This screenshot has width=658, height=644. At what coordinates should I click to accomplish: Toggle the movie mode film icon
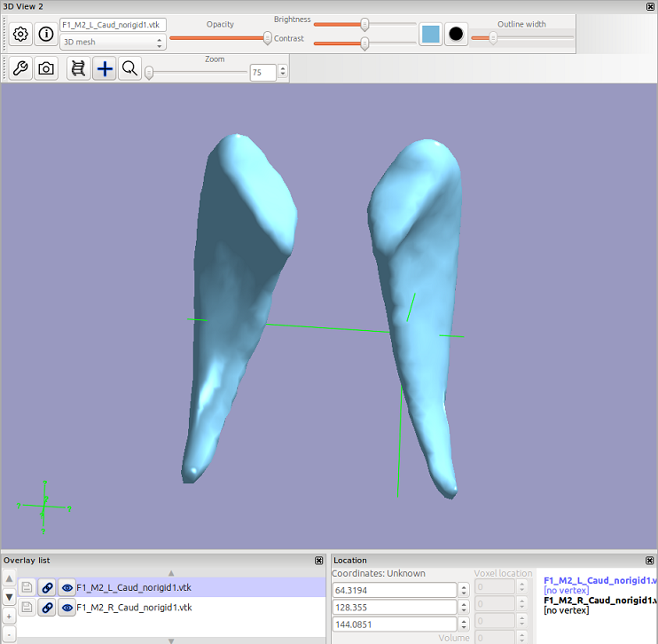[x=79, y=68]
